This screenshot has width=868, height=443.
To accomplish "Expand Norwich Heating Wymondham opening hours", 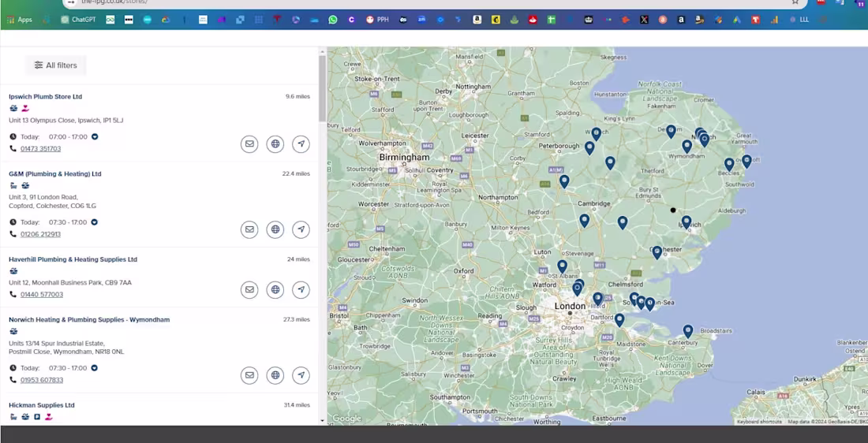I will tap(94, 368).
